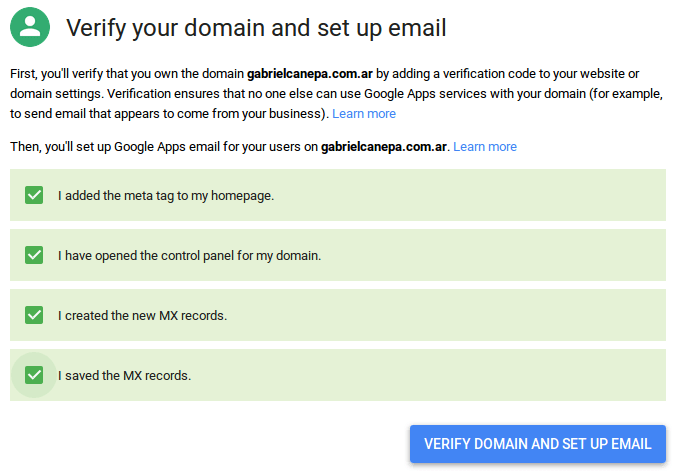The width and height of the screenshot is (676, 475).
Task: Open Learn more link about Google Apps email
Action: 485,146
